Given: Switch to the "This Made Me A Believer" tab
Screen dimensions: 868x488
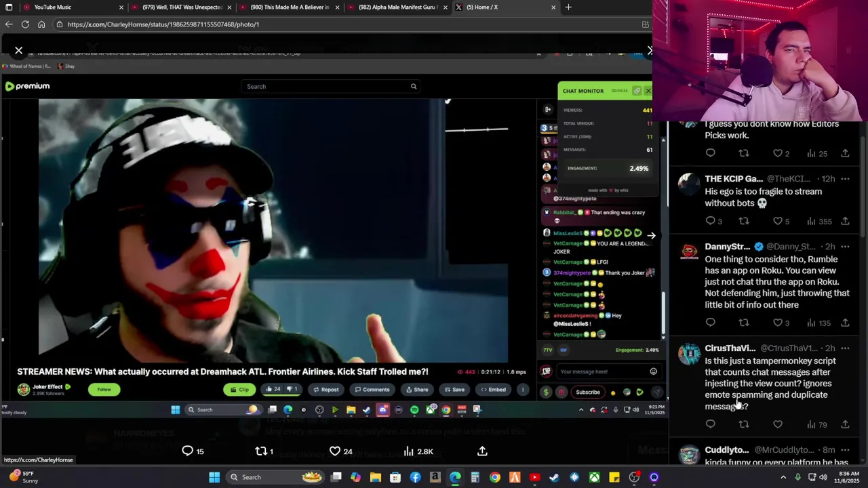Looking at the screenshot, I should pyautogui.click(x=290, y=7).
